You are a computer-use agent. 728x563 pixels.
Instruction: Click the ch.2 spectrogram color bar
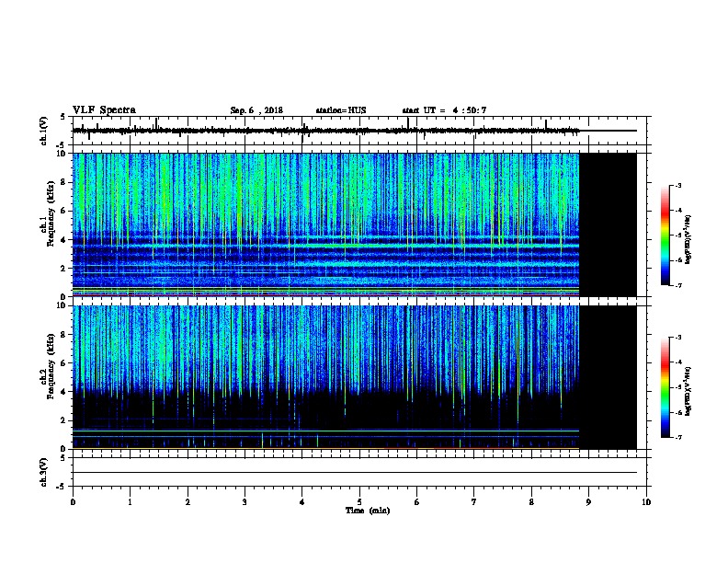point(665,387)
